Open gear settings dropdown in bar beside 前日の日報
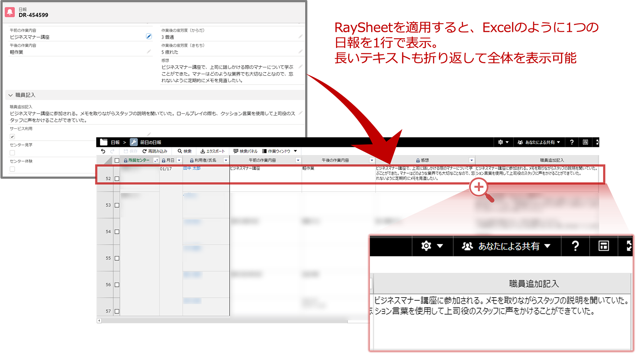Viewport: 644px width, 354px height. point(503,142)
